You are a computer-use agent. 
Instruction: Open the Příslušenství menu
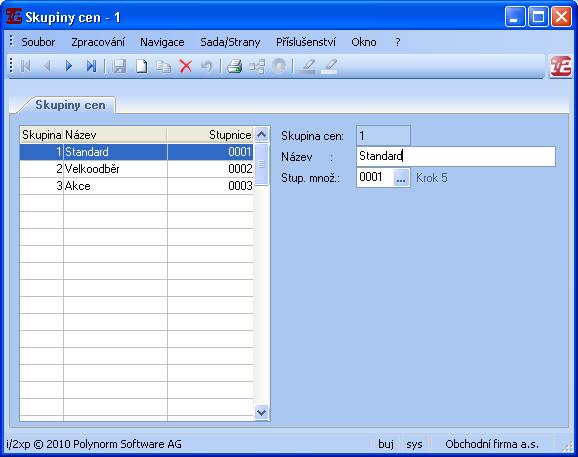point(306,42)
